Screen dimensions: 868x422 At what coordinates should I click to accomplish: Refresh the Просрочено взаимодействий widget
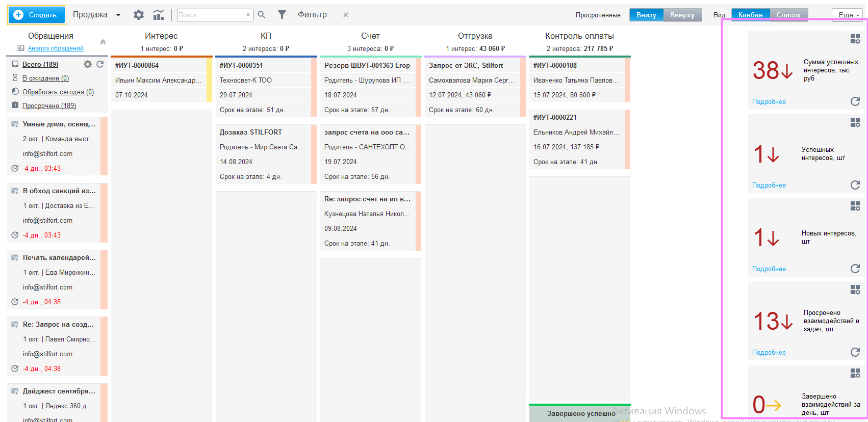[855, 352]
